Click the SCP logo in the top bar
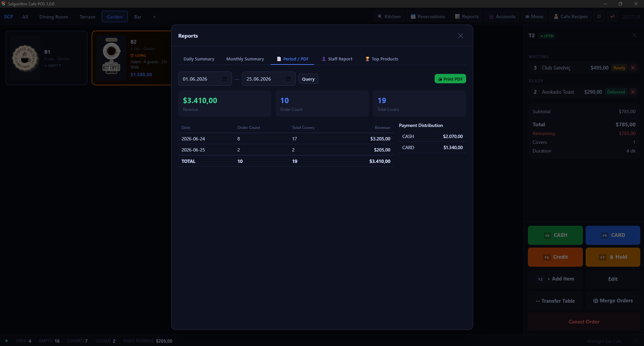 coord(9,17)
